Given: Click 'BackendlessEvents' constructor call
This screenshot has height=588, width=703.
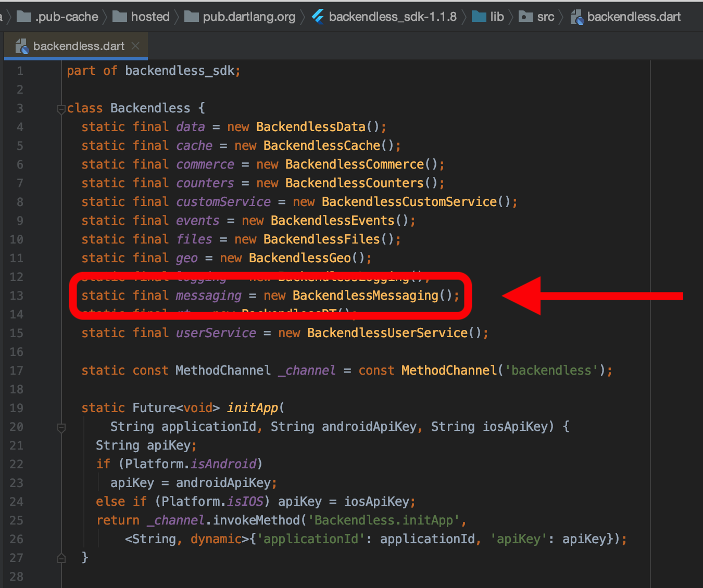Looking at the screenshot, I should [x=333, y=221].
